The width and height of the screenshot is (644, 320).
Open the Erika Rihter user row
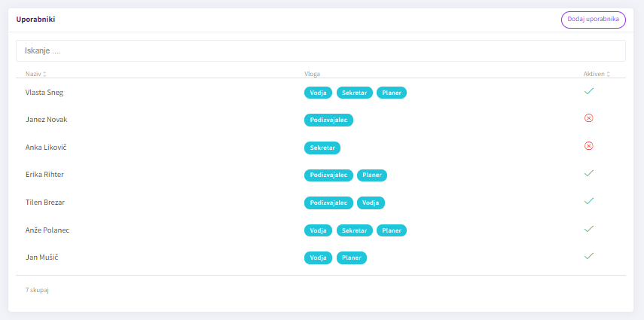tap(321, 175)
